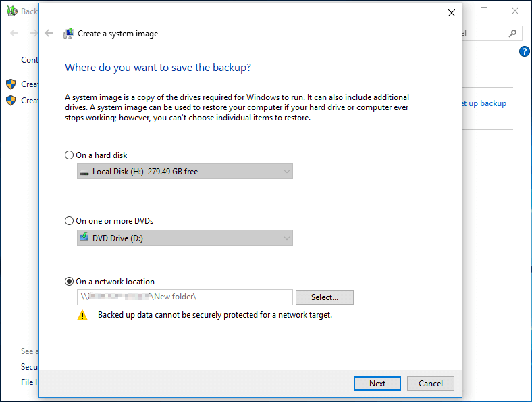Click the network target security warning text

(215, 315)
